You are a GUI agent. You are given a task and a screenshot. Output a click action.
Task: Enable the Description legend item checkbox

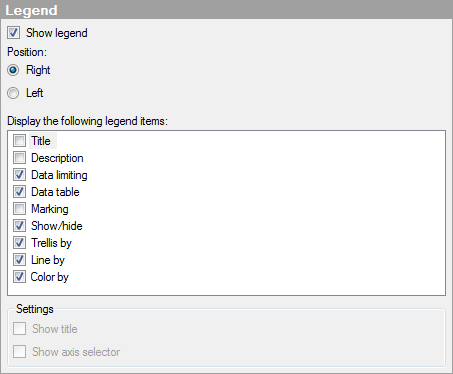point(19,158)
